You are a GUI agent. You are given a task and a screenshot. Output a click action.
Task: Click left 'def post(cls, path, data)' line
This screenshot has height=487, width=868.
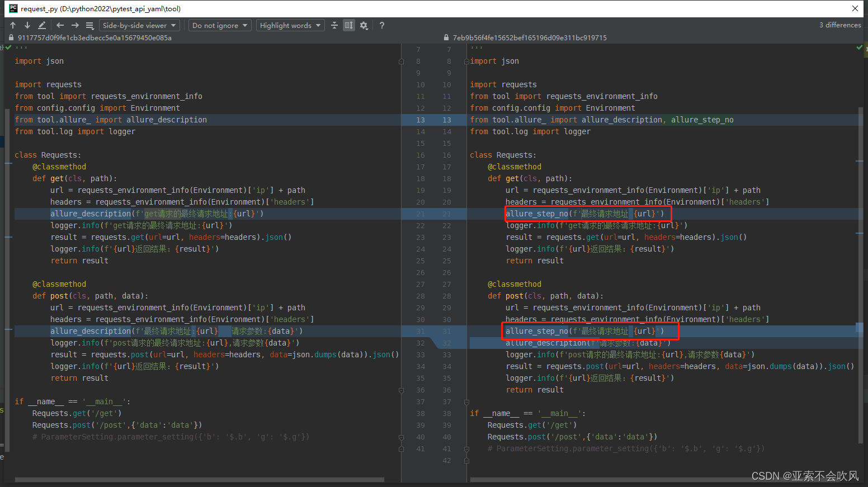pyautogui.click(x=90, y=296)
